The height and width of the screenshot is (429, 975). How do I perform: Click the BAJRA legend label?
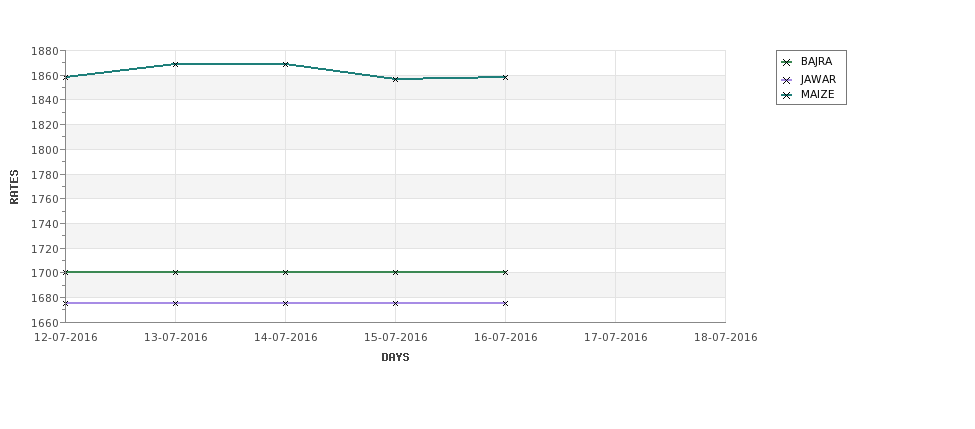tap(816, 62)
